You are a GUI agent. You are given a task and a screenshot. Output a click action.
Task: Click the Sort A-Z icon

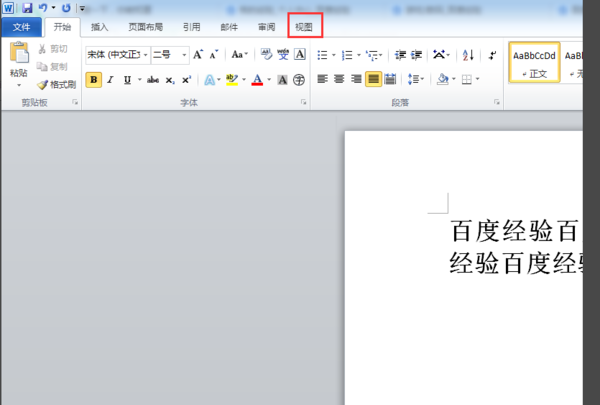point(468,55)
